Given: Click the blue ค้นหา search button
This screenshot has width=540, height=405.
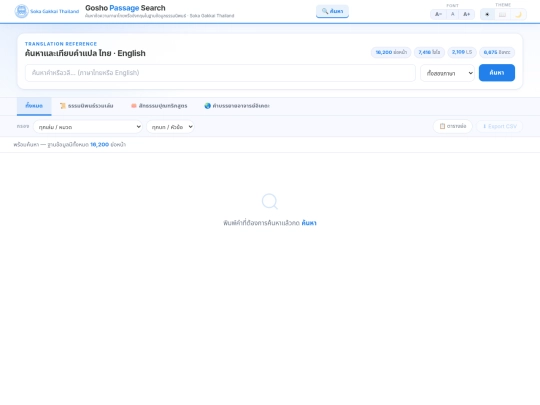Looking at the screenshot, I should (497, 73).
